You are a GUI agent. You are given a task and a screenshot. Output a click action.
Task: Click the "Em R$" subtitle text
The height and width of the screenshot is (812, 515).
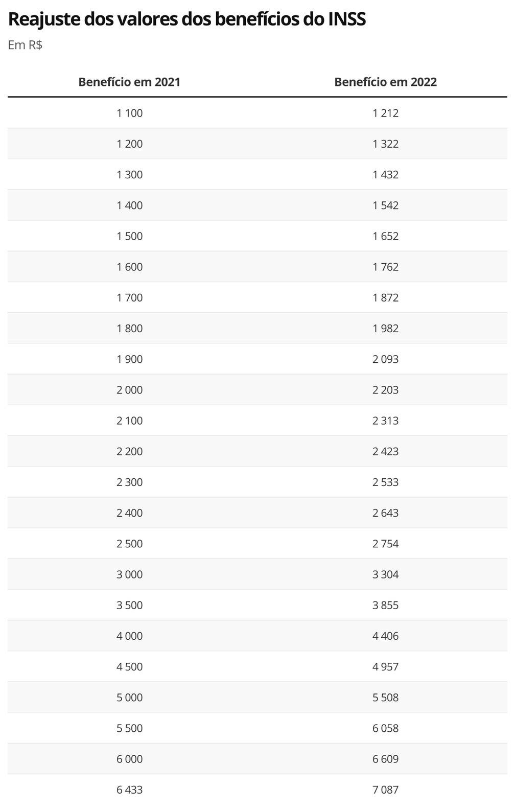click(x=25, y=45)
